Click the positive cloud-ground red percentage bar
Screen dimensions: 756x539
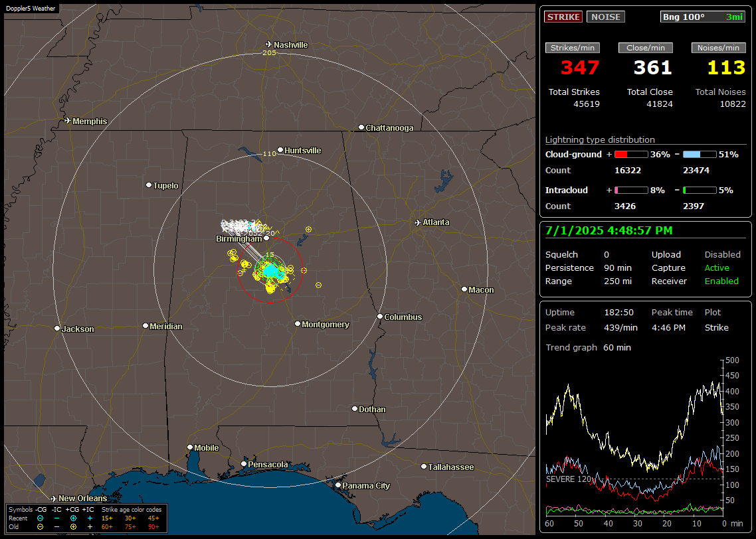click(631, 155)
